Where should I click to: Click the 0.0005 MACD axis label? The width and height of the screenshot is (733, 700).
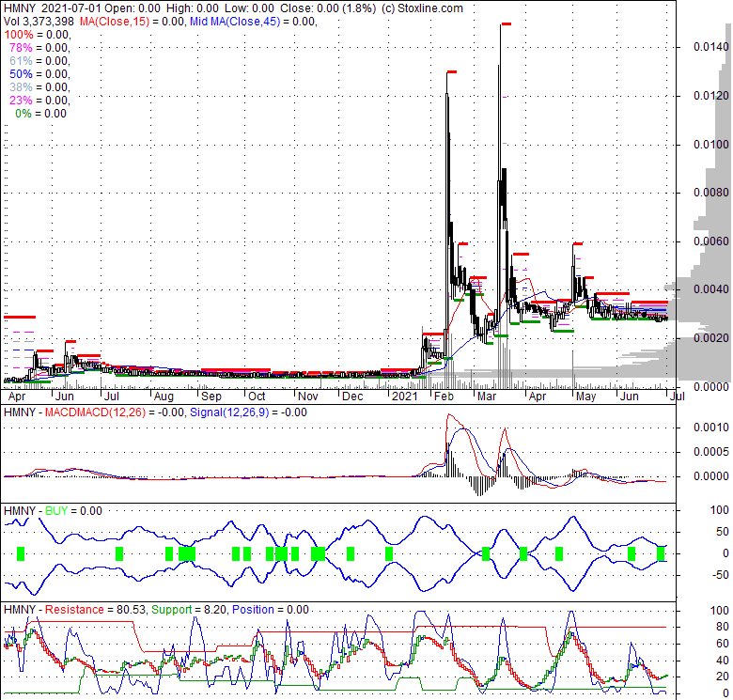pos(711,452)
